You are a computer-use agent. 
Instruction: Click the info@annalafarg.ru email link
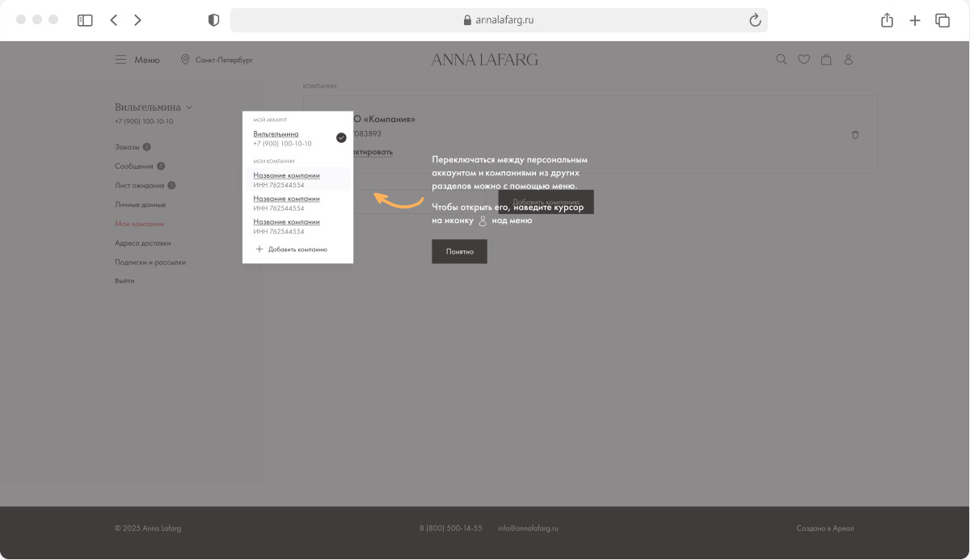point(528,528)
